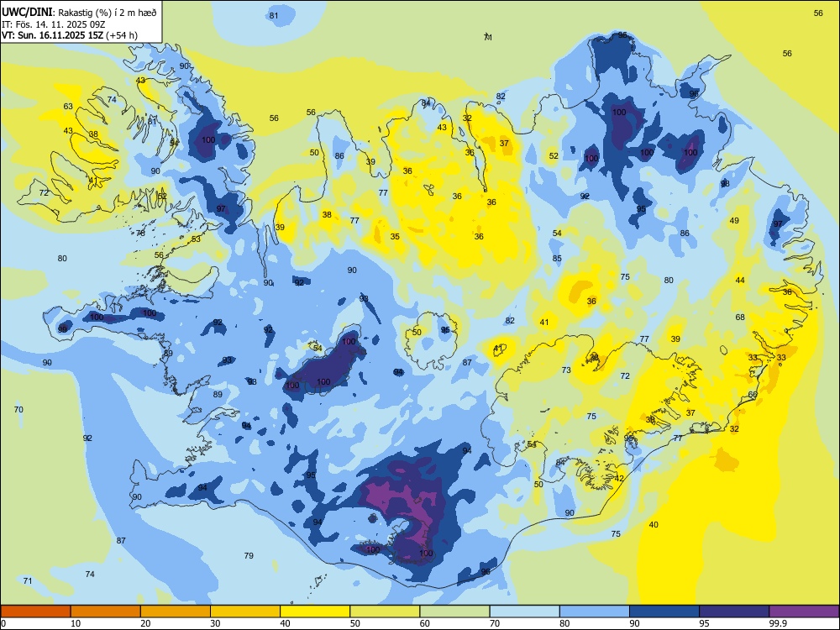Select the 'VT: Sun. 16.11.2025 15Z' valid time

52,35
